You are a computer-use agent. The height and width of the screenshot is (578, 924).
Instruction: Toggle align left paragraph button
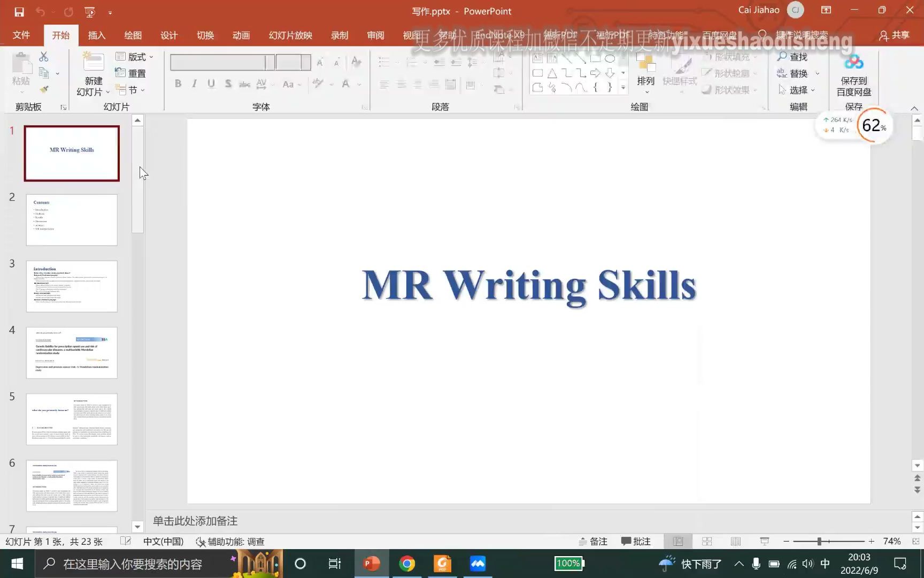point(384,85)
